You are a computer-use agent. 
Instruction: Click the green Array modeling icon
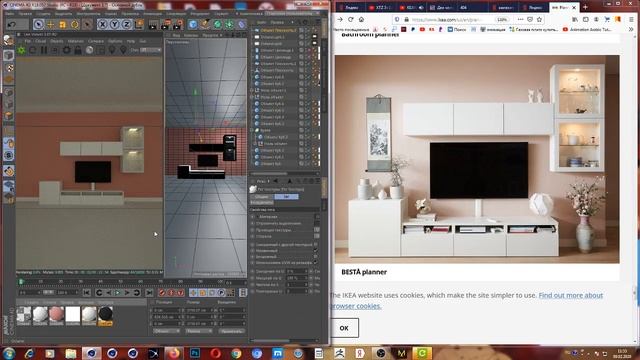pyautogui.click(x=229, y=24)
